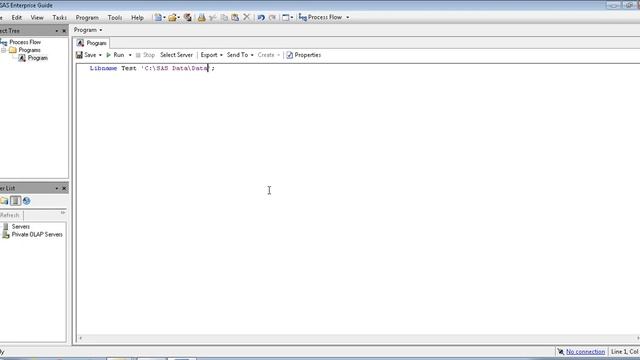640x360 pixels.
Task: Click the Line and Column indicator in status bar
Action: pos(624,351)
